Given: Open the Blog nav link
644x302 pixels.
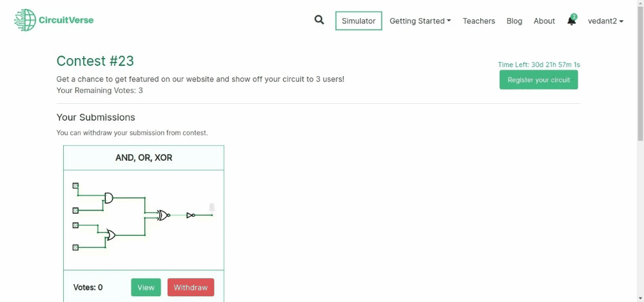Looking at the screenshot, I should pos(514,21).
